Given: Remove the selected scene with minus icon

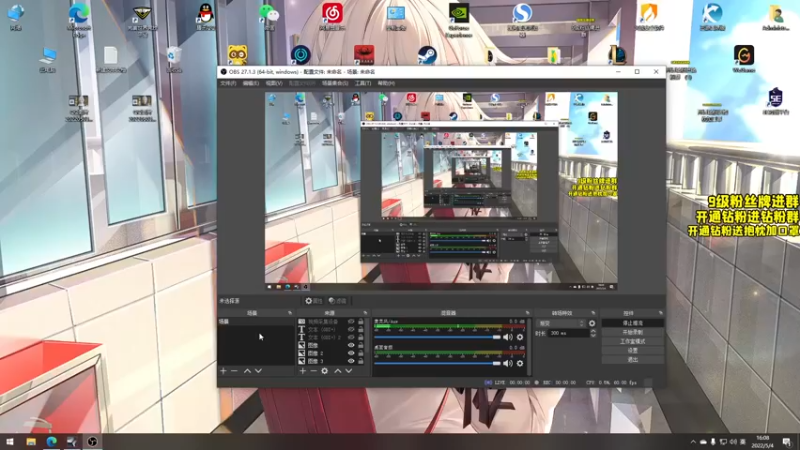Looking at the screenshot, I should click(x=235, y=371).
